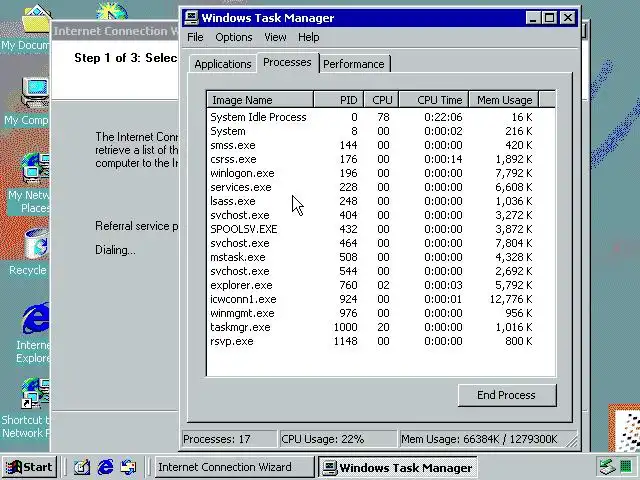The width and height of the screenshot is (640, 480).
Task: Click the End Process button
Action: click(507, 395)
